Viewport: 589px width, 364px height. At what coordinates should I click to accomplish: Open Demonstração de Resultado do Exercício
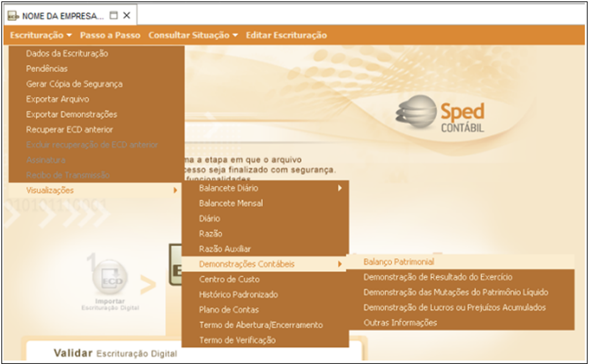click(437, 277)
